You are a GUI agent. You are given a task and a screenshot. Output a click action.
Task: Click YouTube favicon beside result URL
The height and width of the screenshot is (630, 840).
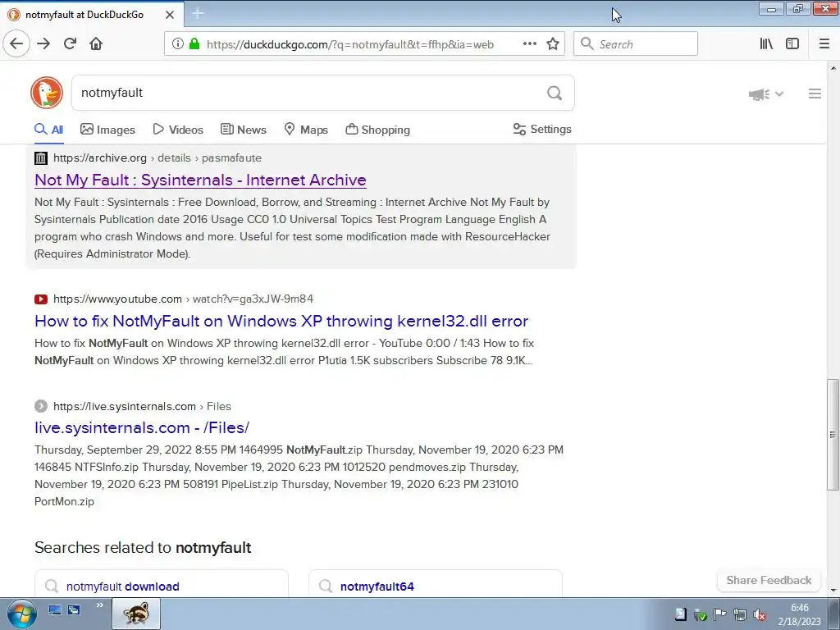pyautogui.click(x=41, y=299)
